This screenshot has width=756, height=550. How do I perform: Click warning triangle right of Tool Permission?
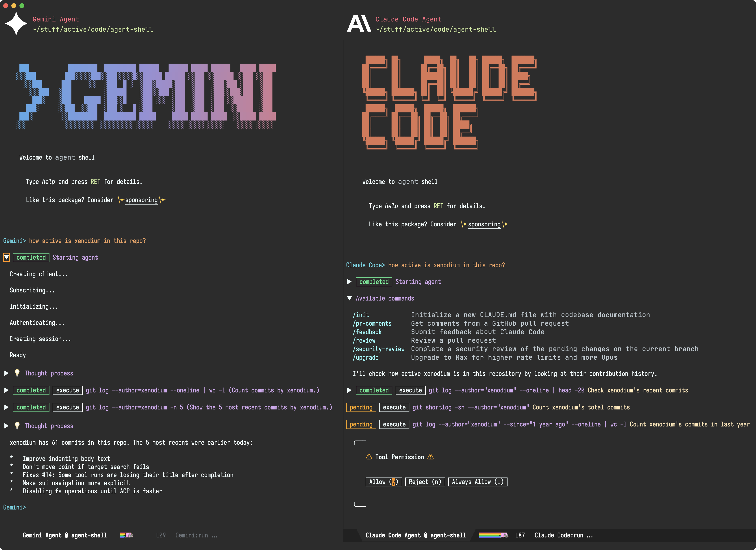point(431,457)
